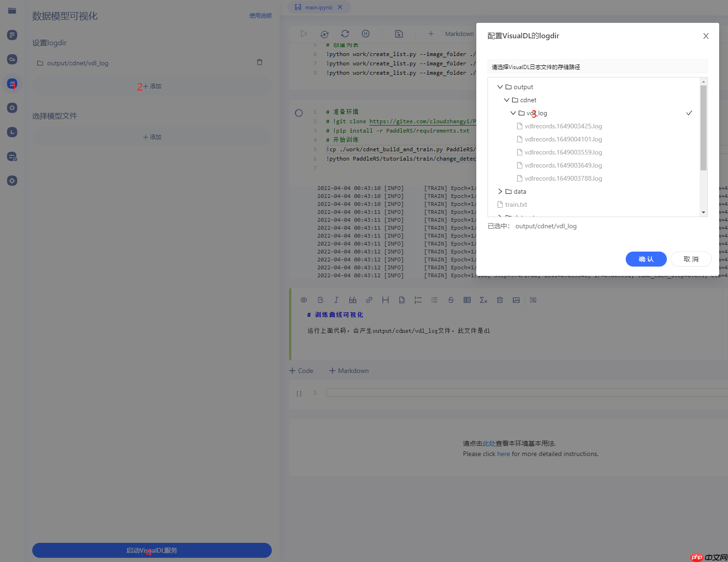Select the highlighted VisualDL sidebar icon
This screenshot has height=562, width=728.
(11, 84)
